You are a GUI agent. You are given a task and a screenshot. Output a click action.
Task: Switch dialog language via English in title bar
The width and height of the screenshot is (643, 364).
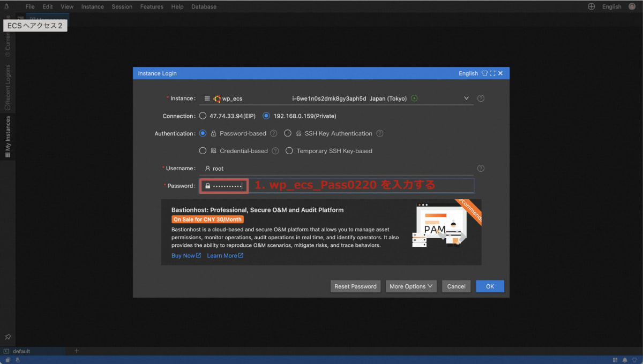coord(468,73)
